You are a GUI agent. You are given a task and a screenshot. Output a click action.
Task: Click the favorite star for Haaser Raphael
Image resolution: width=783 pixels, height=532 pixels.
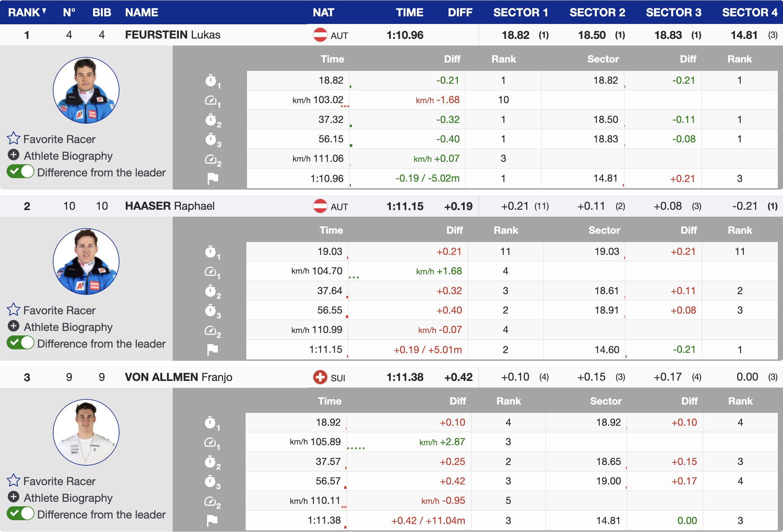[14, 310]
